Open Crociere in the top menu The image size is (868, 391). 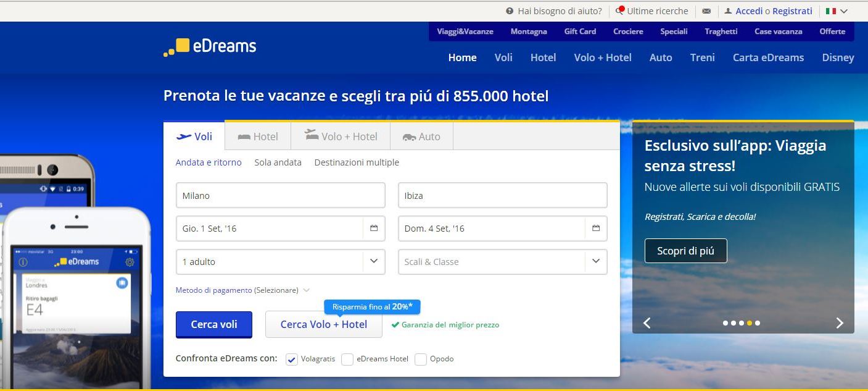pyautogui.click(x=628, y=32)
